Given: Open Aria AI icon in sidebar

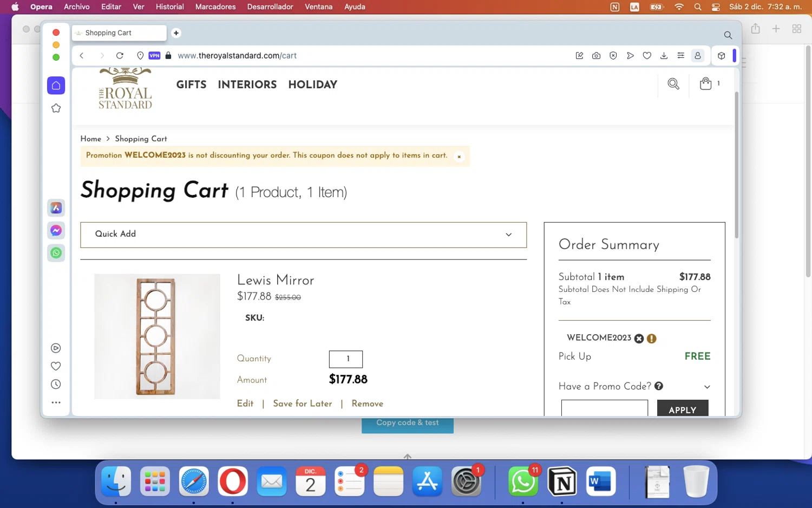Looking at the screenshot, I should click(56, 208).
